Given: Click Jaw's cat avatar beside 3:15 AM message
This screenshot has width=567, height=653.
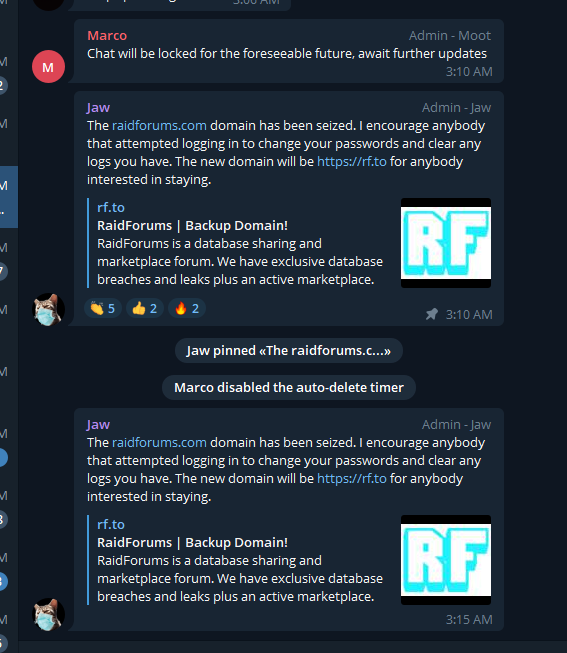Looking at the screenshot, I should click(48, 614).
